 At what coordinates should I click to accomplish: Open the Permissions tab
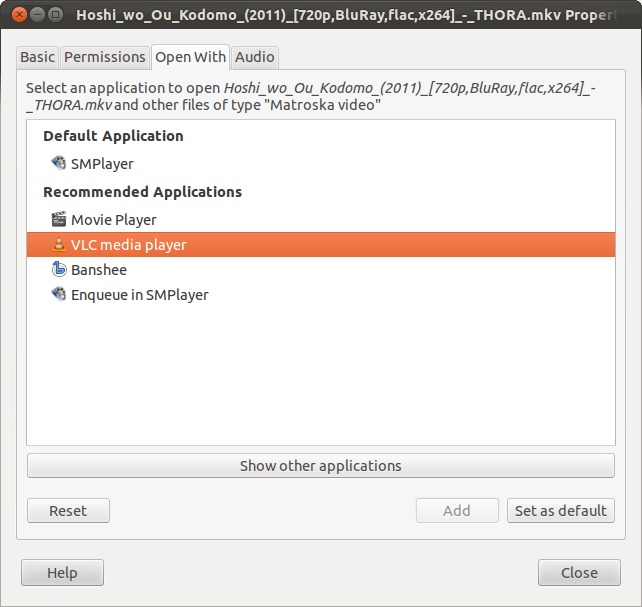point(104,57)
